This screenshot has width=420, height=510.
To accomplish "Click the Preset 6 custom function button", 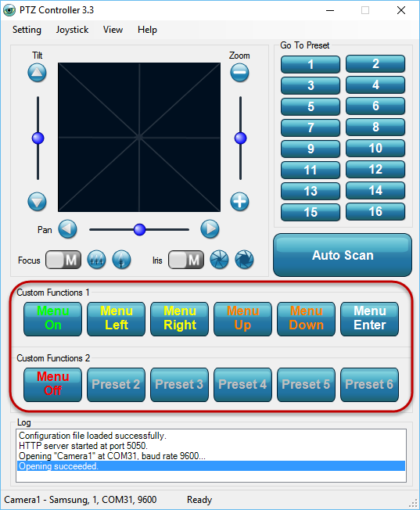I will 370,385.
